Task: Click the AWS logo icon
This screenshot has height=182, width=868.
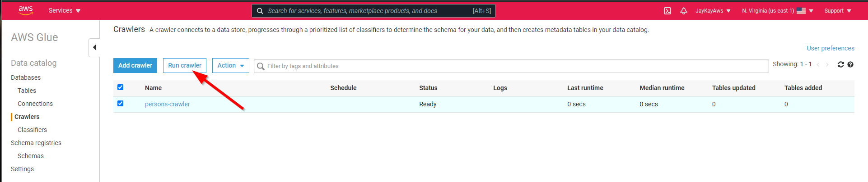Action: [x=26, y=10]
